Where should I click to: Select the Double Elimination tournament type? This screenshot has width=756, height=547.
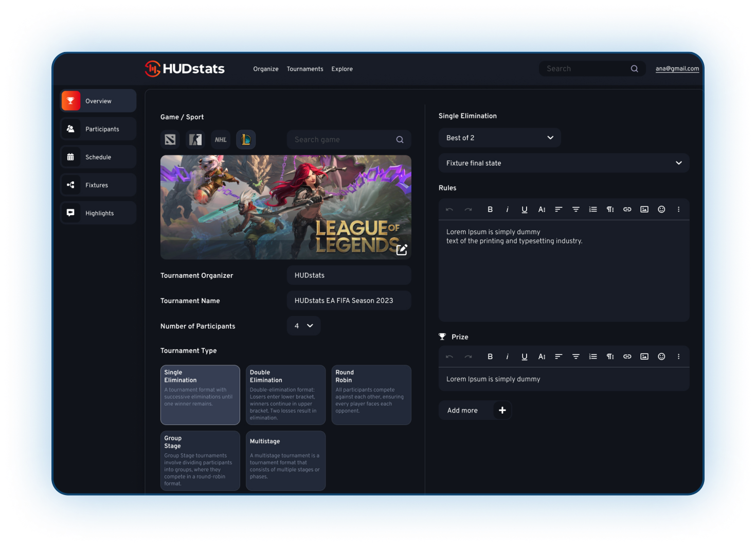point(285,395)
